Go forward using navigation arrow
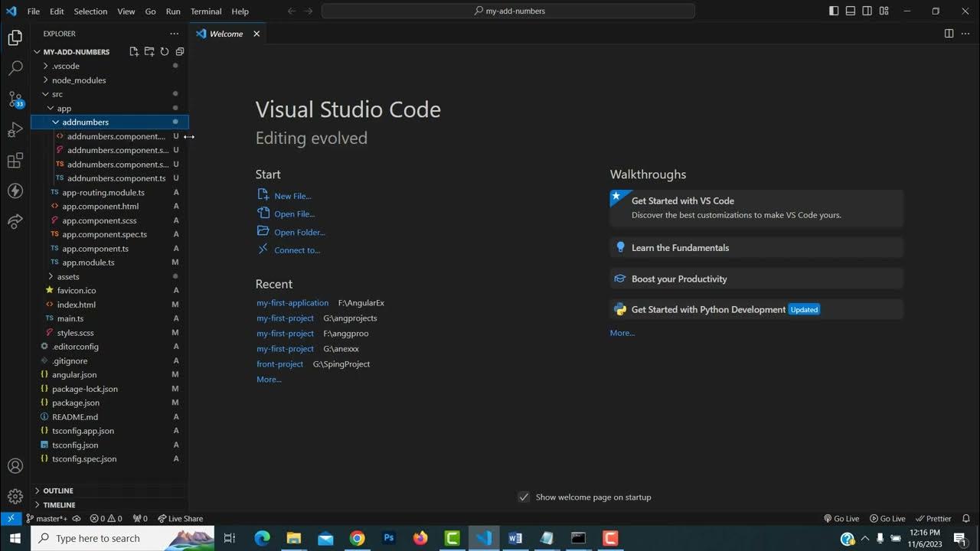This screenshot has width=980, height=551. coord(309,11)
